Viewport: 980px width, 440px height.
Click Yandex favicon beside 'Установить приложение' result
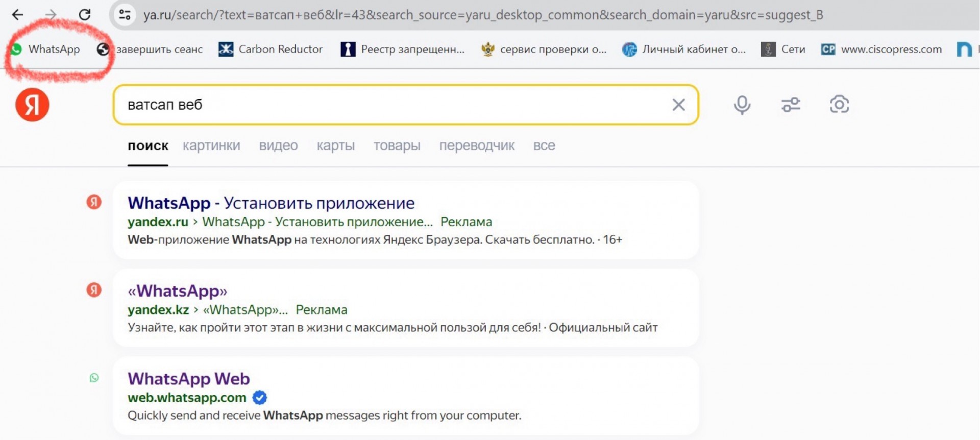(94, 202)
